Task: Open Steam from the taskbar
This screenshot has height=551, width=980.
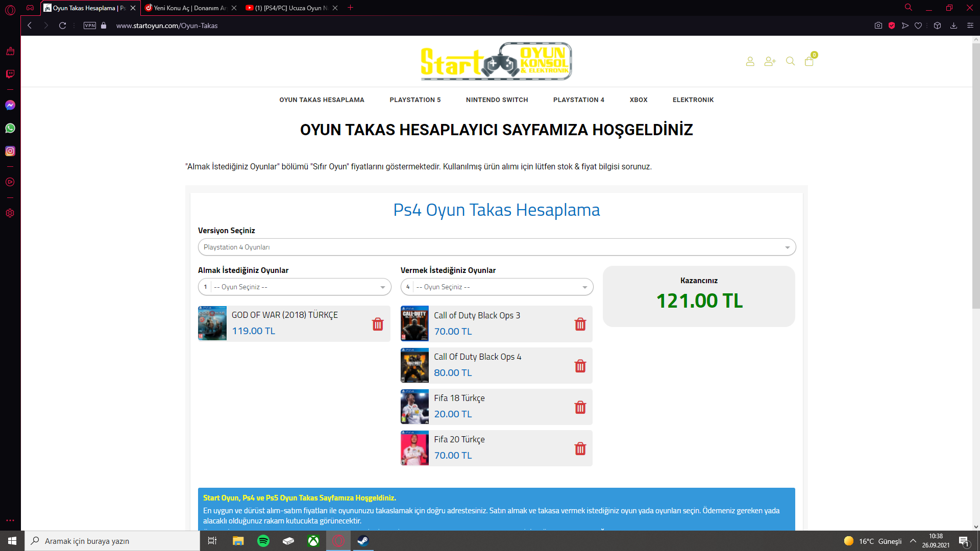Action: point(363,541)
